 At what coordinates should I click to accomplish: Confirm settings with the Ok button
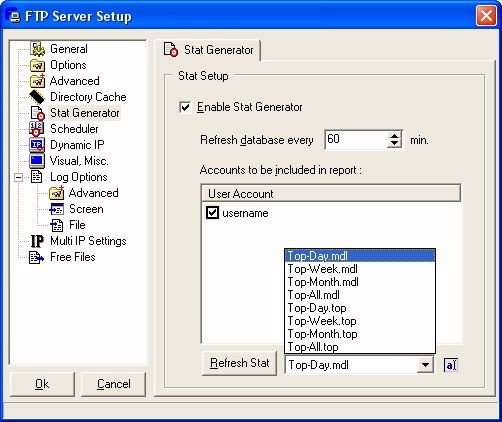click(x=42, y=384)
